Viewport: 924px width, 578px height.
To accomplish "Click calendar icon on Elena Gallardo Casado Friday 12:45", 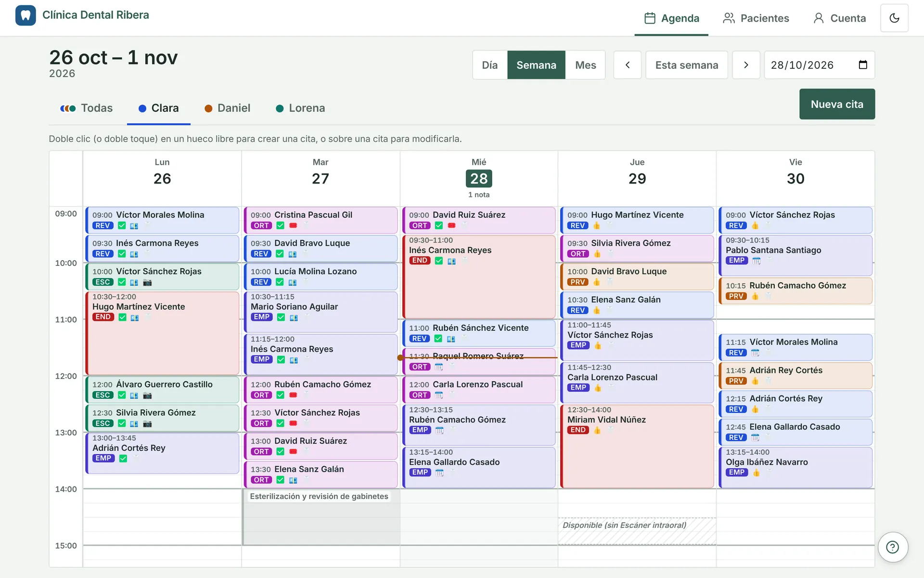I will [x=755, y=438].
